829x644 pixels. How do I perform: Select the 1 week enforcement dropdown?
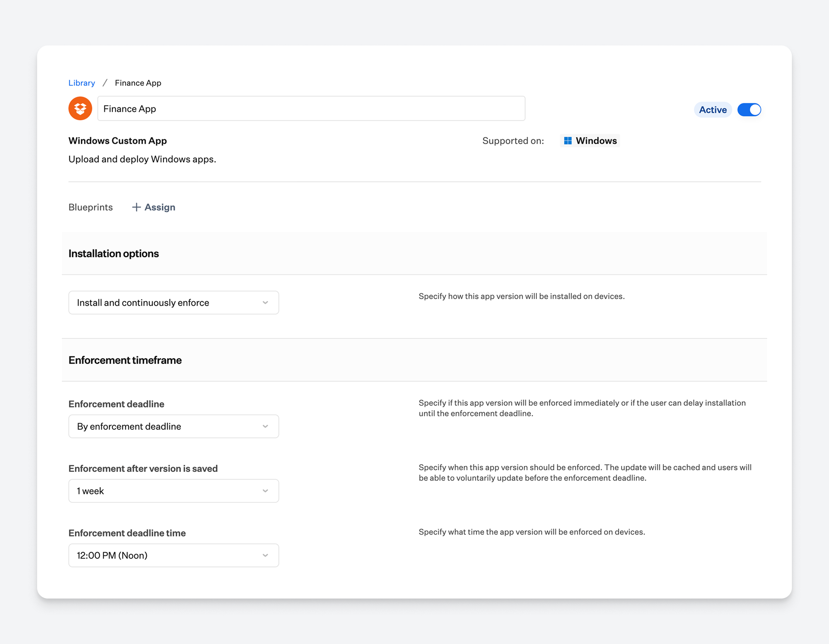(173, 491)
